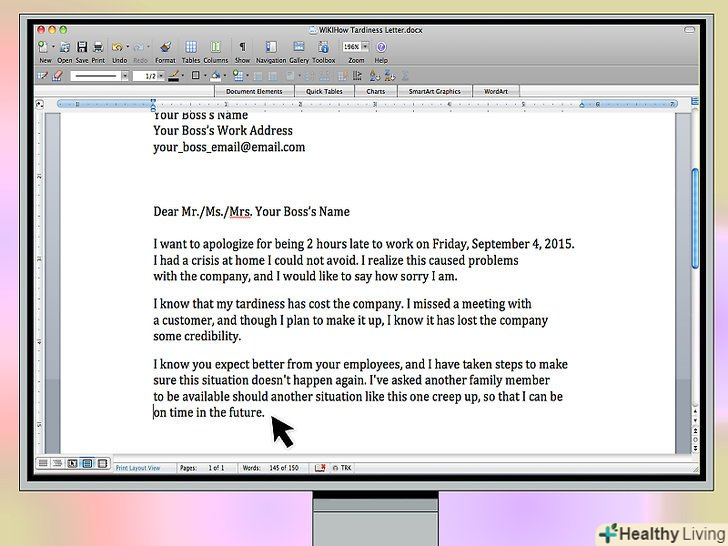This screenshot has width=728, height=546.
Task: Print the letter with the Print icon
Action: (98, 47)
